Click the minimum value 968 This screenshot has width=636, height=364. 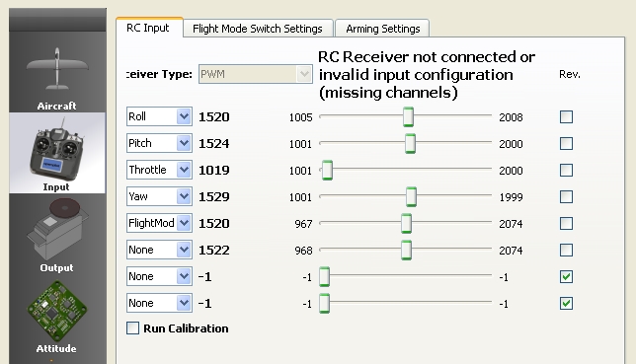pos(303,251)
